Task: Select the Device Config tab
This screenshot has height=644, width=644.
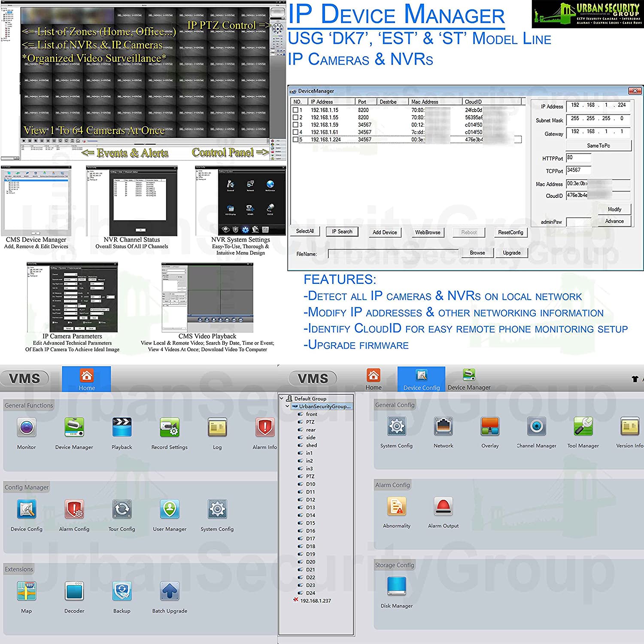Action: 422,379
